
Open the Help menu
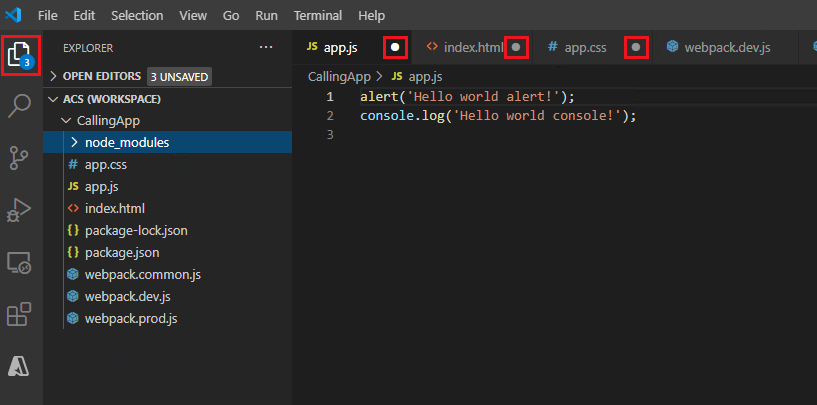pos(372,16)
